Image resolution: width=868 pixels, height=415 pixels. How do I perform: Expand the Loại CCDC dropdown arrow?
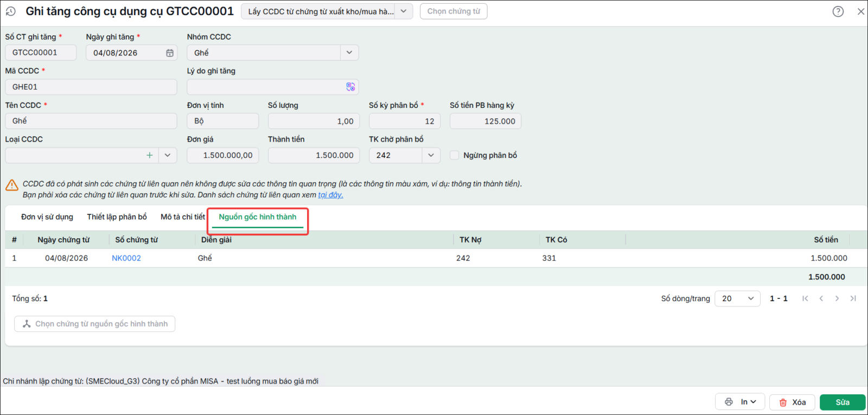tap(168, 155)
